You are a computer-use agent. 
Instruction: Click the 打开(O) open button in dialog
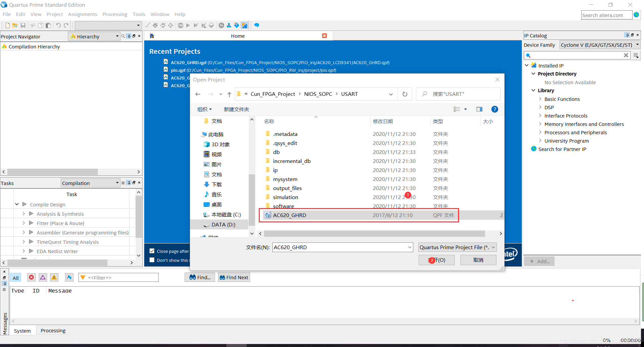437,260
